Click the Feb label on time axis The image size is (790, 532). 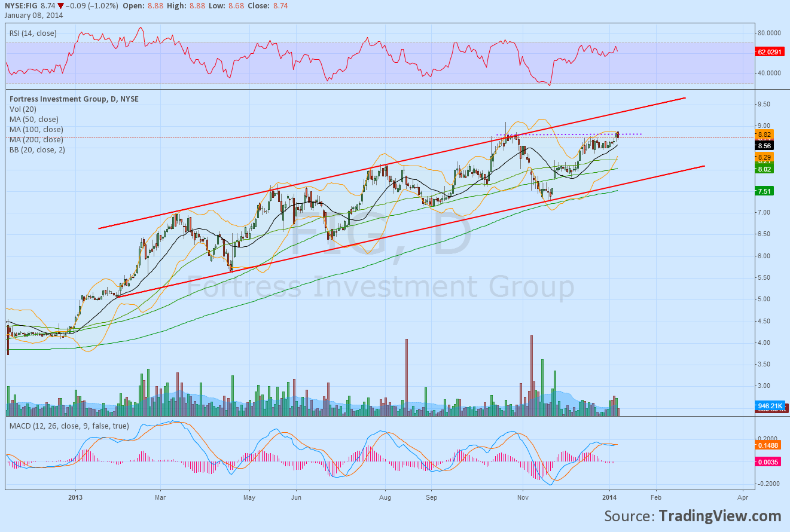tap(656, 497)
